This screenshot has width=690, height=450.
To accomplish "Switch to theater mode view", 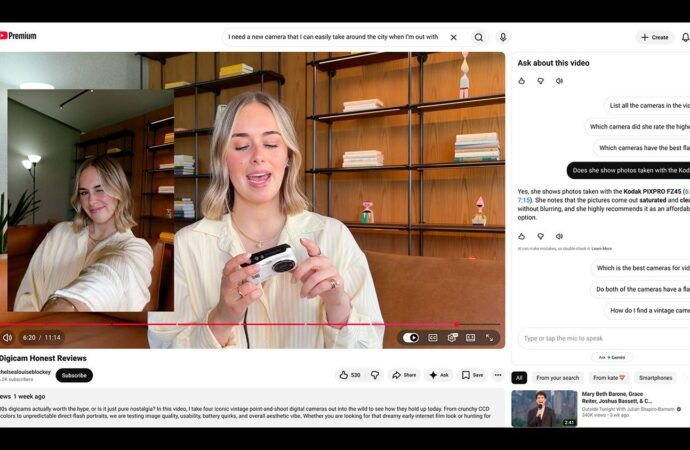I will pyautogui.click(x=470, y=337).
